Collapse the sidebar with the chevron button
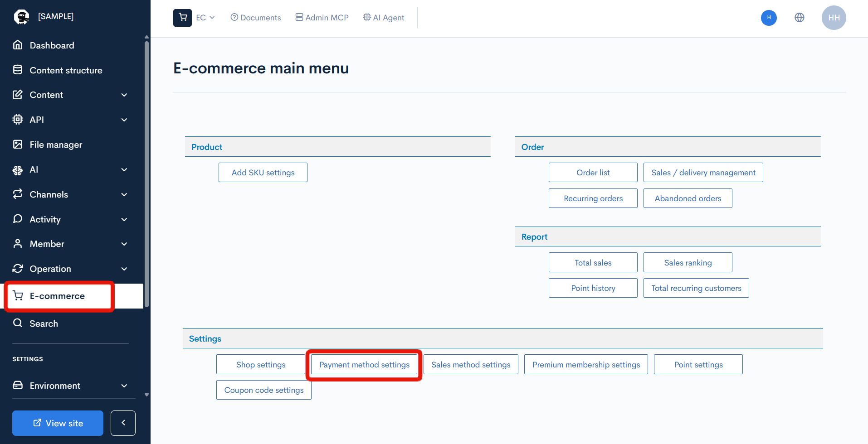This screenshot has height=444, width=868. point(123,423)
